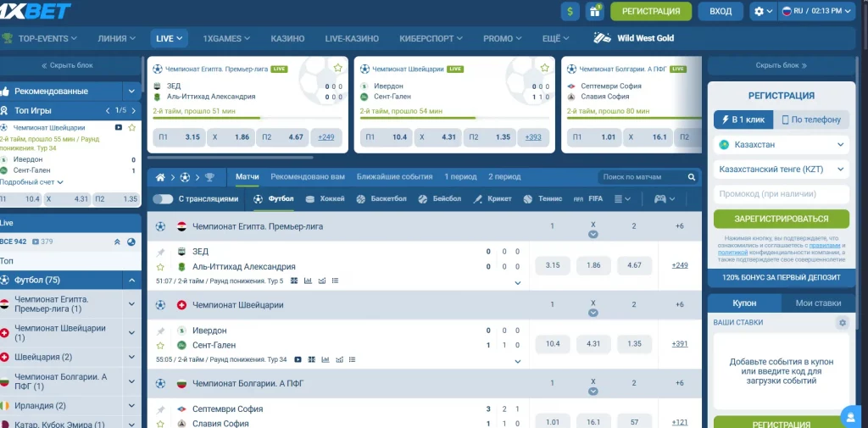The image size is (868, 428).
Task: Expand X market dropdown in Swiss league header
Action: pyautogui.click(x=593, y=313)
